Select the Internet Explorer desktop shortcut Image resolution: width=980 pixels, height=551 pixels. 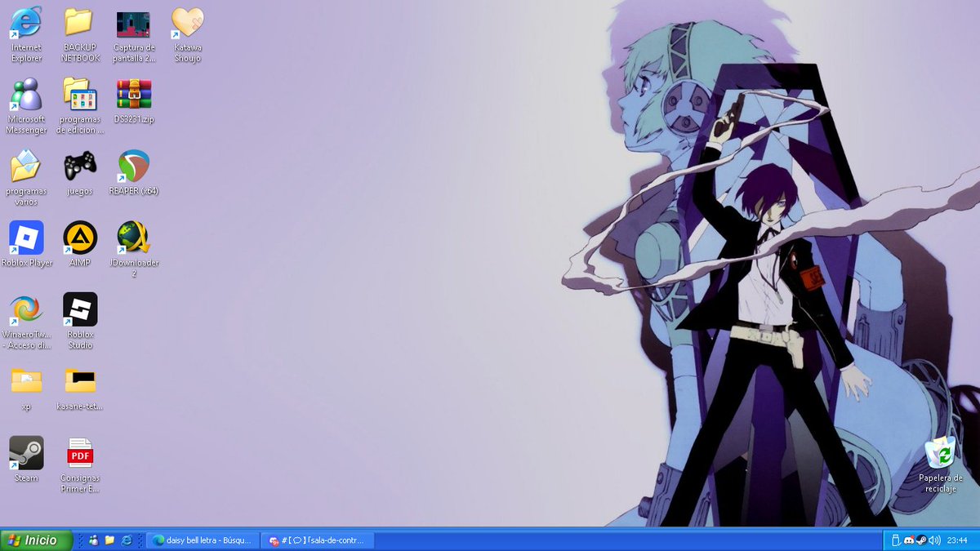pos(26,35)
